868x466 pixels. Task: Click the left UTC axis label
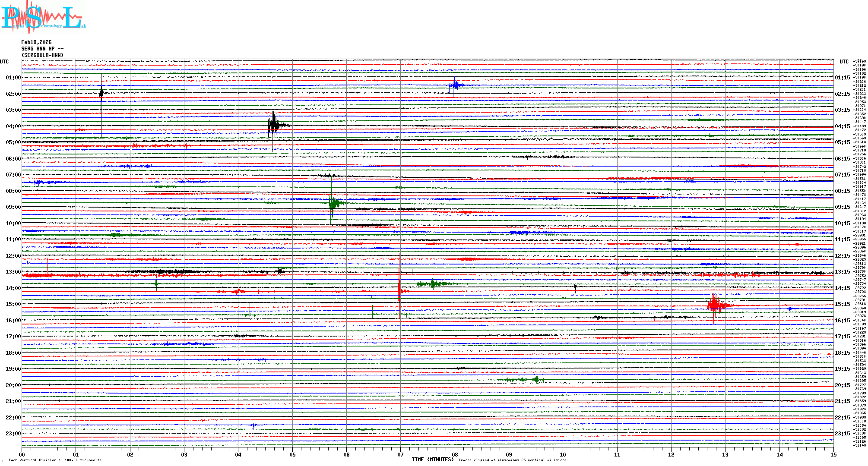coord(4,62)
